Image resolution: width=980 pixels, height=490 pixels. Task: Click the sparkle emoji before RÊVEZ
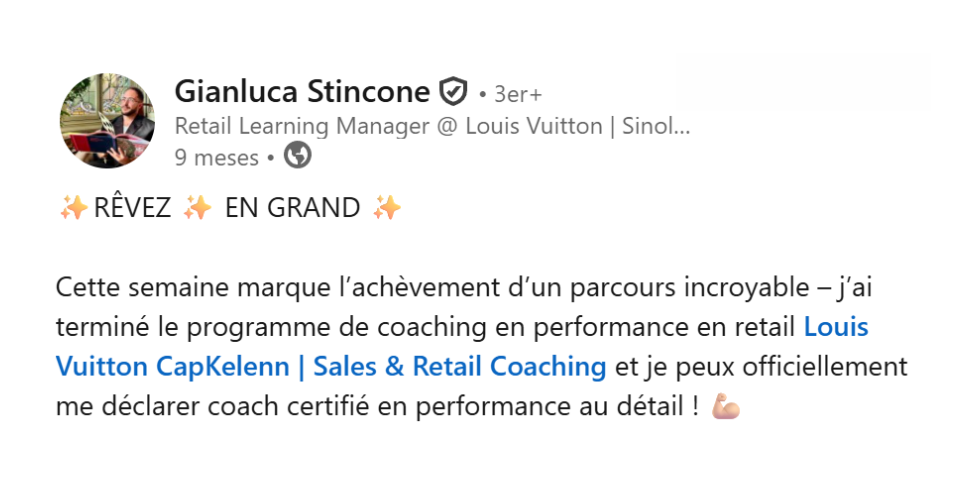click(74, 207)
